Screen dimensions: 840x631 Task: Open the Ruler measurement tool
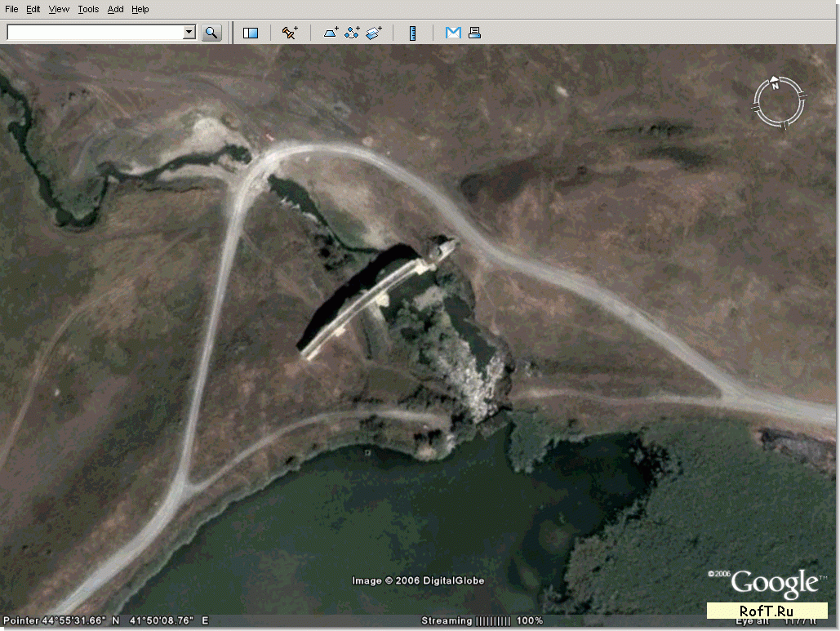[x=413, y=33]
